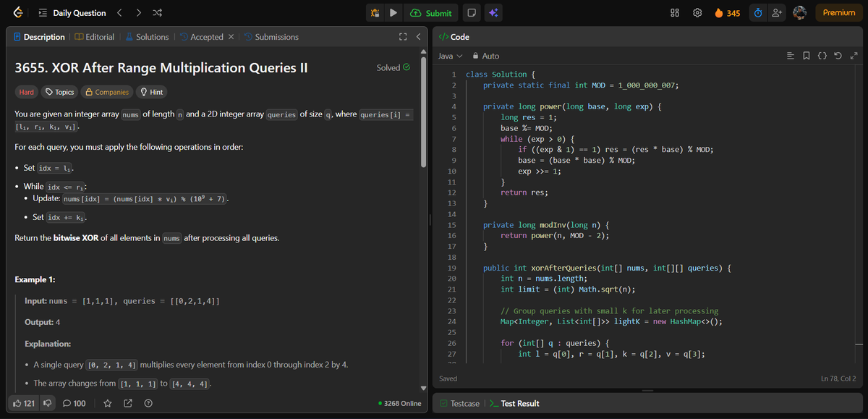
Task: Open the Daily Question list
Action: point(72,13)
